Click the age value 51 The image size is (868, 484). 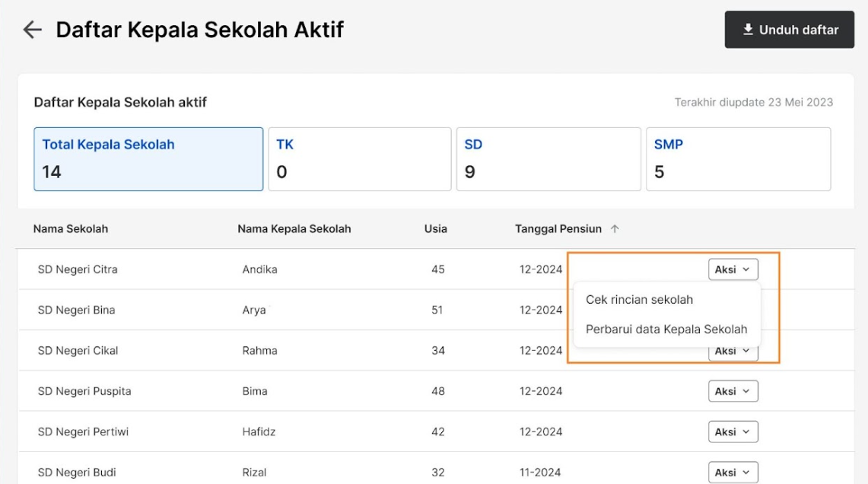[437, 310]
